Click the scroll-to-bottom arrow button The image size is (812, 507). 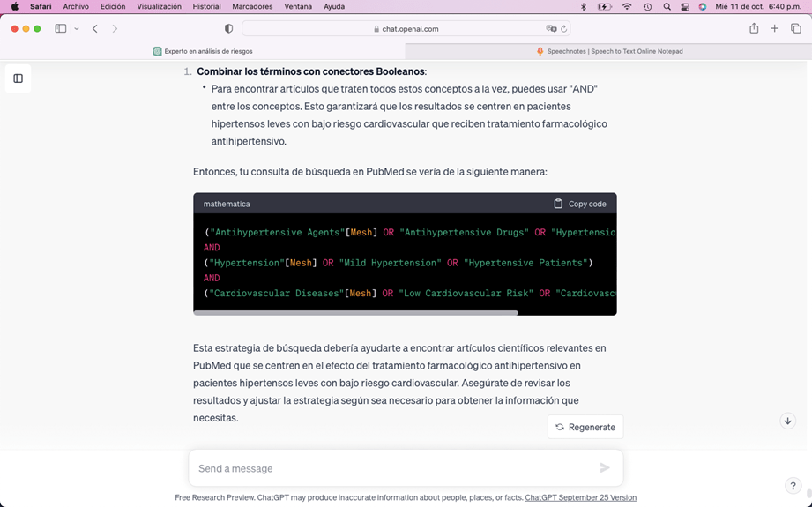tap(787, 421)
